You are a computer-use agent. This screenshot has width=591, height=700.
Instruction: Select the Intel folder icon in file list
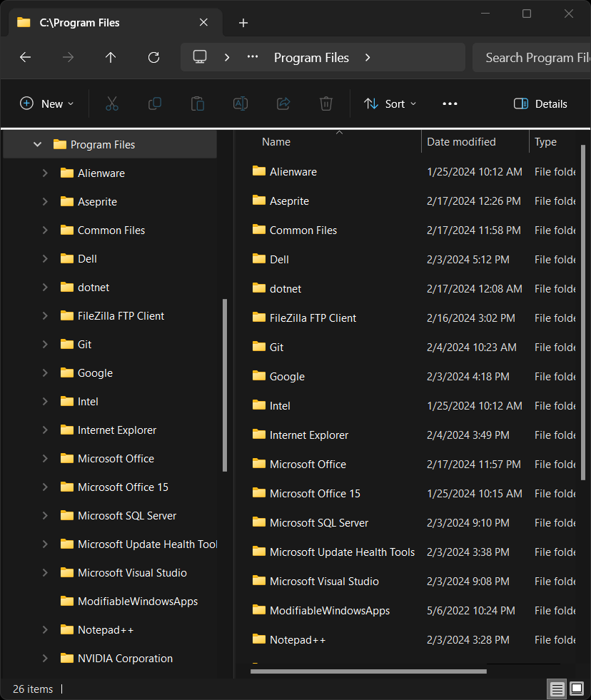258,405
